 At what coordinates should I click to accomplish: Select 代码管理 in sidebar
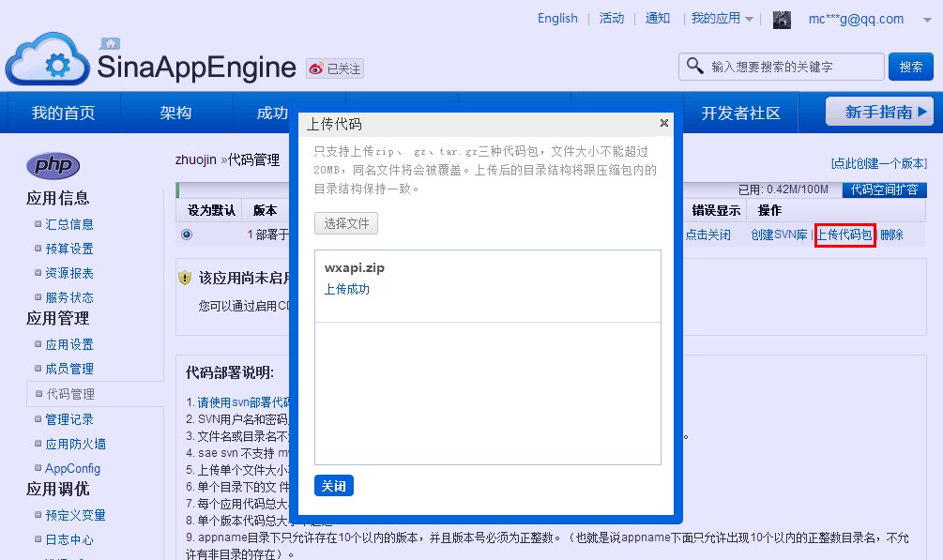coord(70,394)
